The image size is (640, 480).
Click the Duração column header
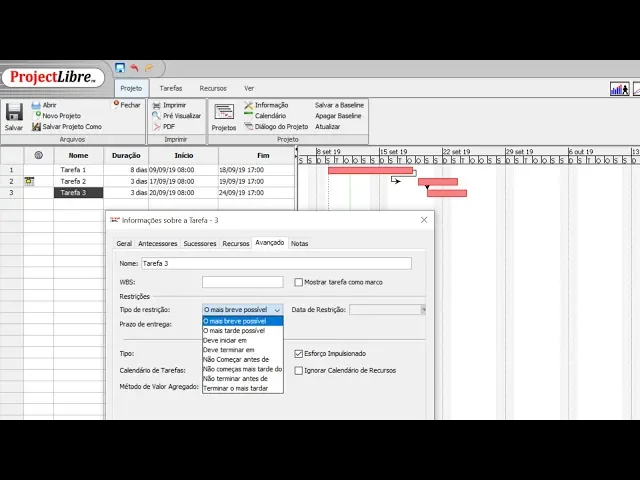(x=126, y=156)
